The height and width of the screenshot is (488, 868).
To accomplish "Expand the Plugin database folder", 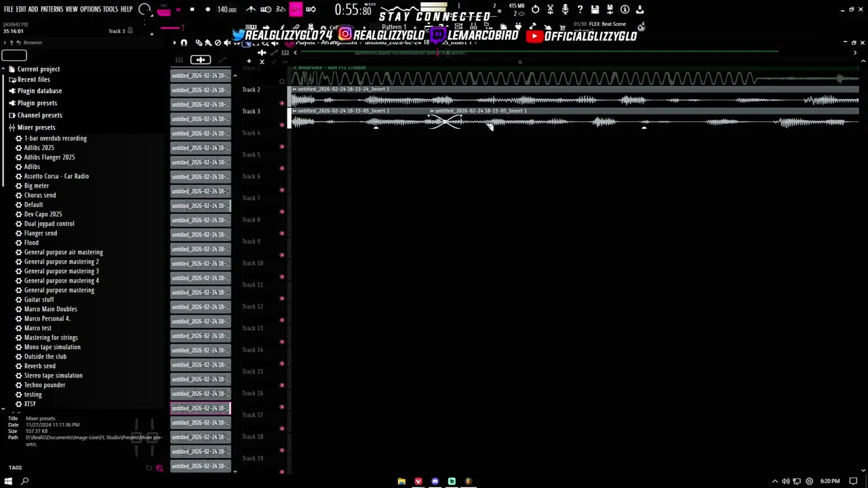I will [x=39, y=91].
